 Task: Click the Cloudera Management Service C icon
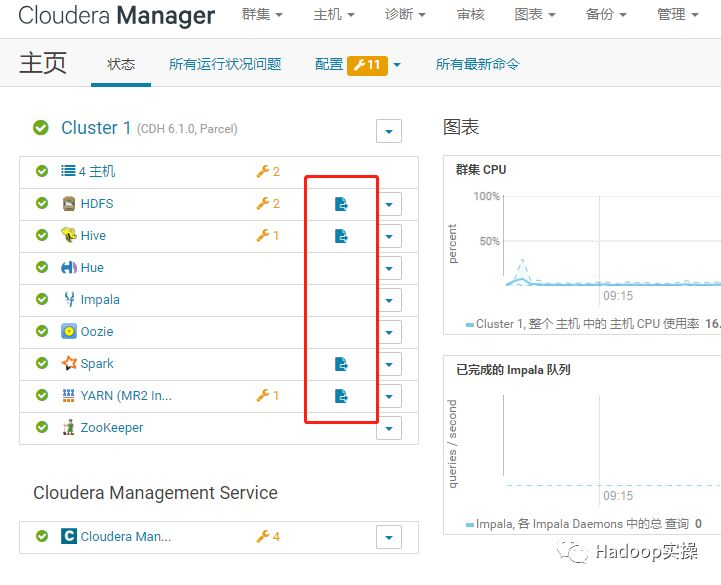click(69, 536)
